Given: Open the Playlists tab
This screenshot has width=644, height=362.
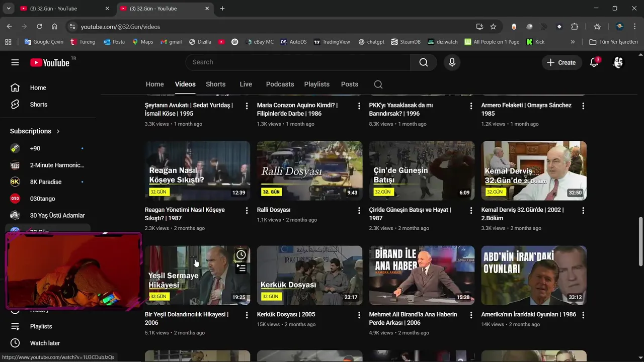Looking at the screenshot, I should tap(317, 84).
